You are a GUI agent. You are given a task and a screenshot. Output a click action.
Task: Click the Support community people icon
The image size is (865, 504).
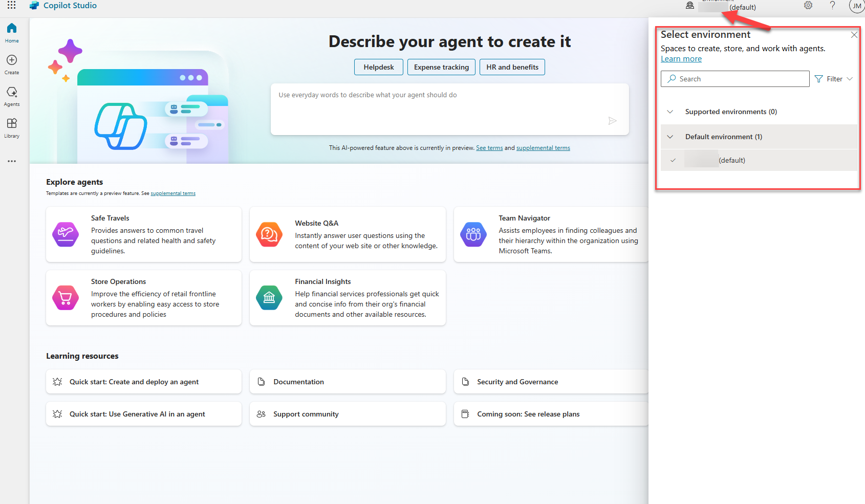[261, 414]
